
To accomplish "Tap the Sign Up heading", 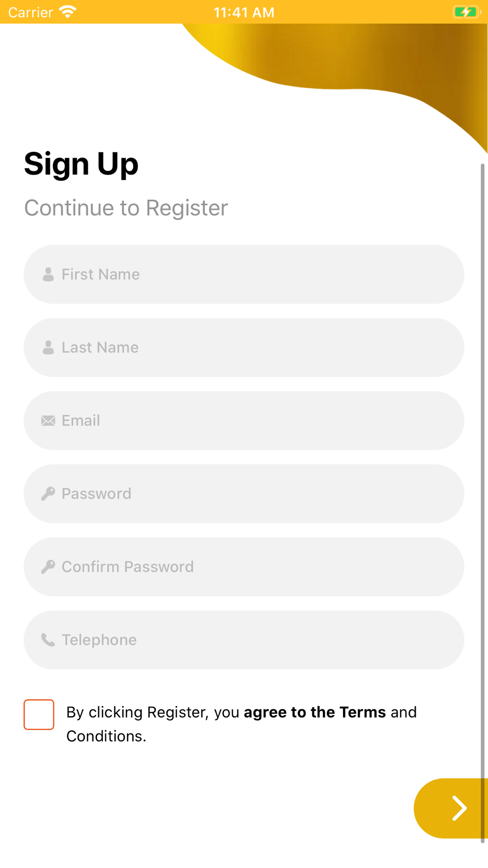I will 81,164.
